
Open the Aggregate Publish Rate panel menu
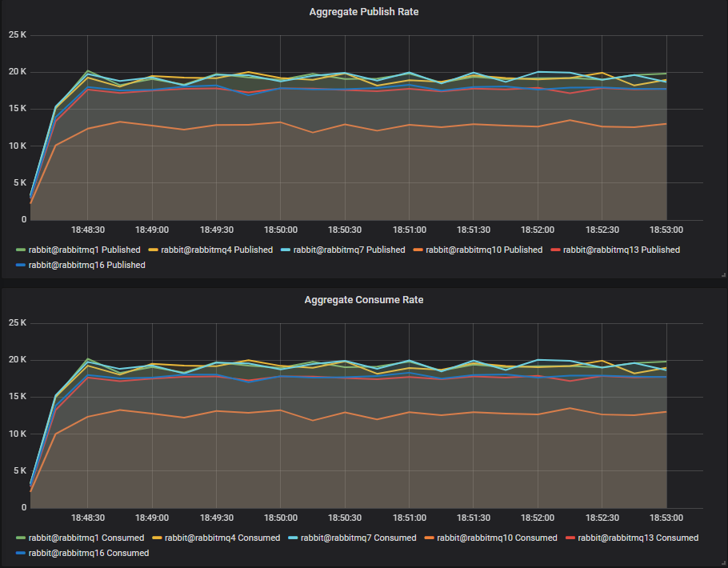tap(364, 11)
